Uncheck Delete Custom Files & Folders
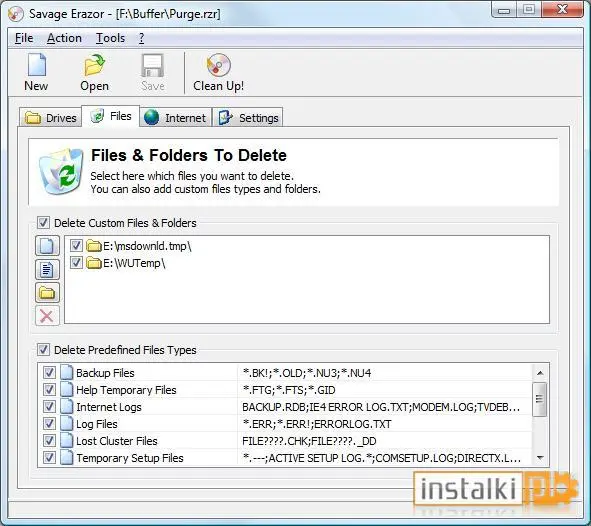This screenshot has height=526, width=591. pyautogui.click(x=43, y=223)
